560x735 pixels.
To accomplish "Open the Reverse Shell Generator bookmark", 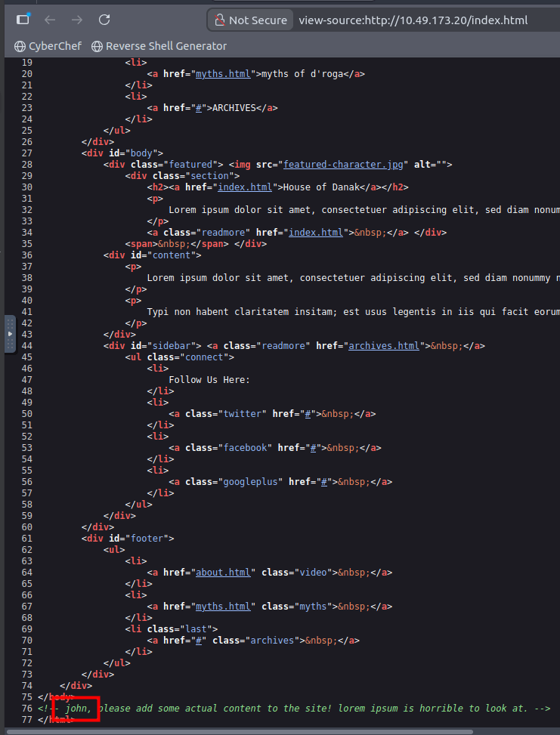I will coord(159,46).
